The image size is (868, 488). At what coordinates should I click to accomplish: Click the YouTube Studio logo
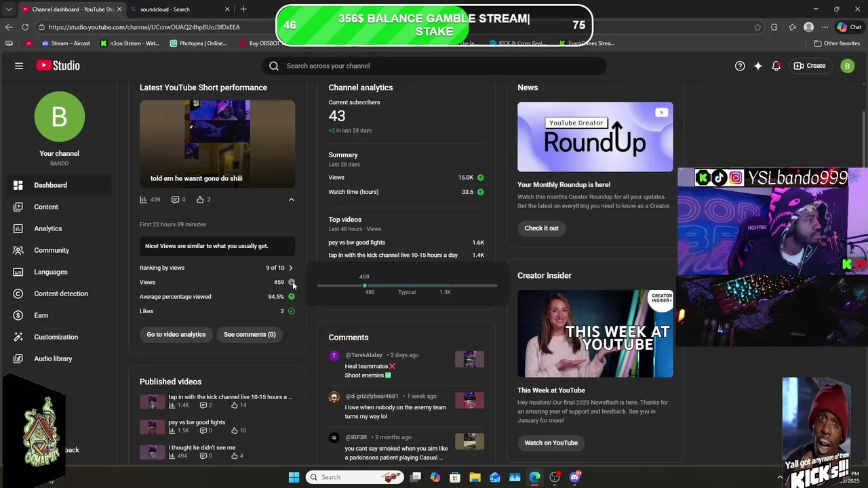click(58, 66)
